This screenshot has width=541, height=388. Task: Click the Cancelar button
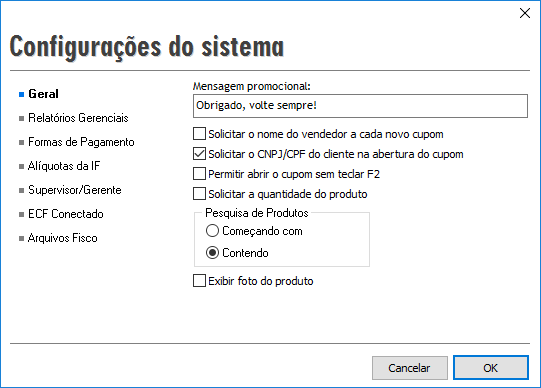(x=410, y=368)
